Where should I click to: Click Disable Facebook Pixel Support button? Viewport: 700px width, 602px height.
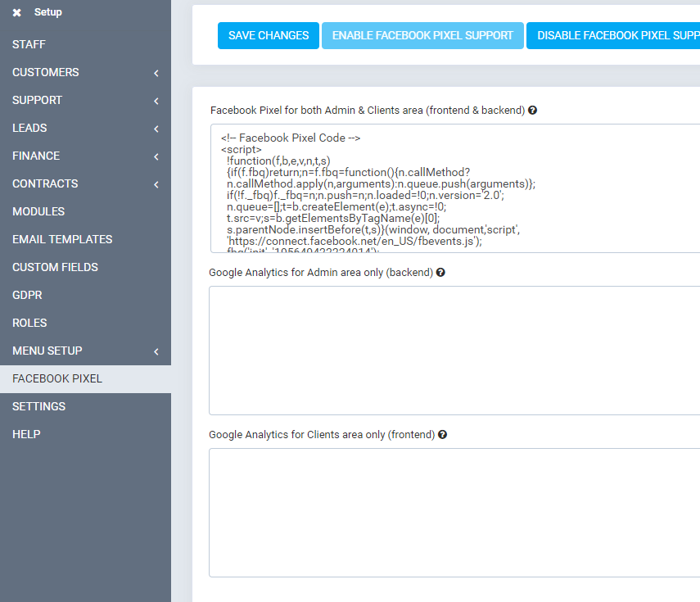point(613,35)
